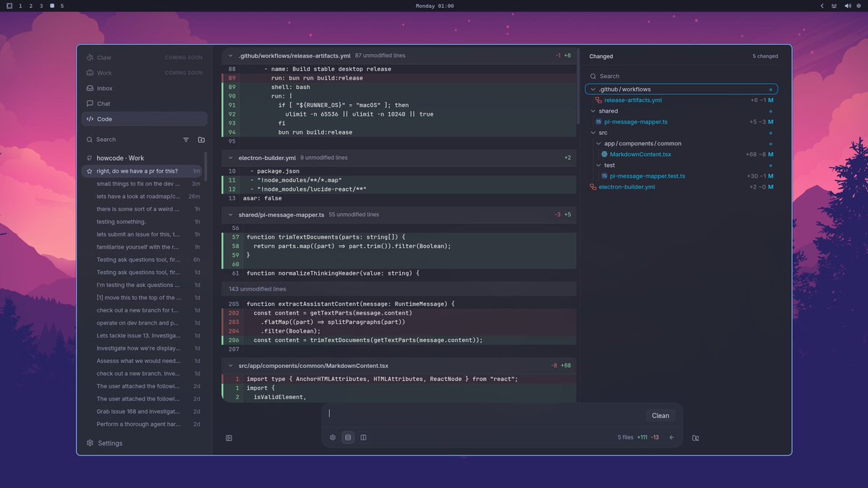Expand the 143 unmodified lines block

[x=399, y=289]
